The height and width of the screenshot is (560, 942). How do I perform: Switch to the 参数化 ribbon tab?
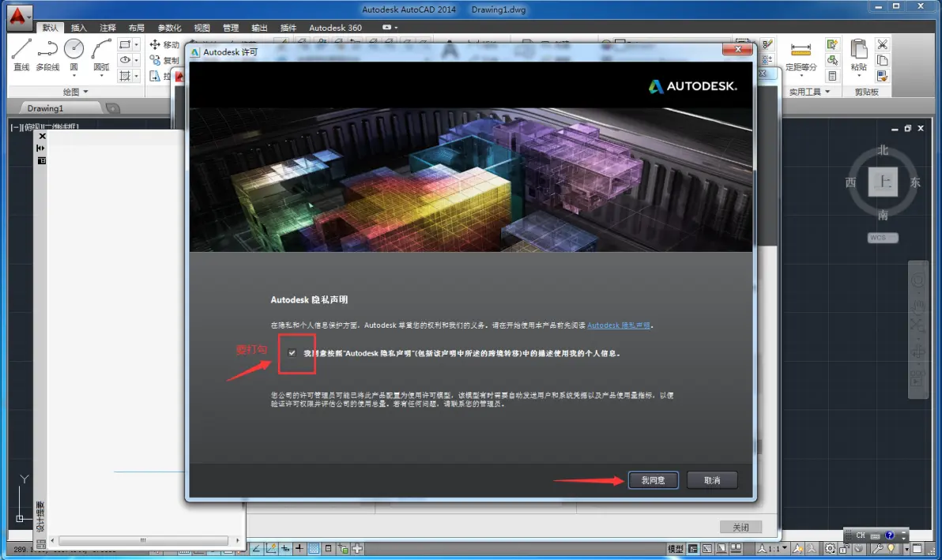(x=169, y=28)
